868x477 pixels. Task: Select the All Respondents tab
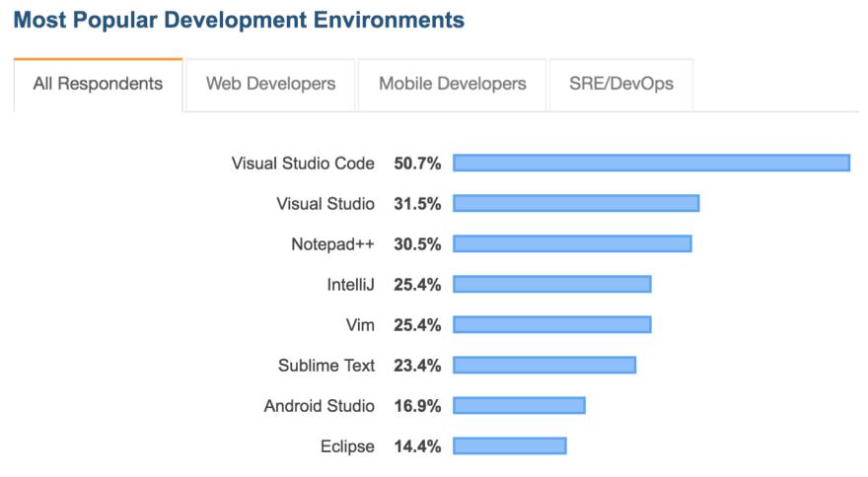pyautogui.click(x=98, y=85)
